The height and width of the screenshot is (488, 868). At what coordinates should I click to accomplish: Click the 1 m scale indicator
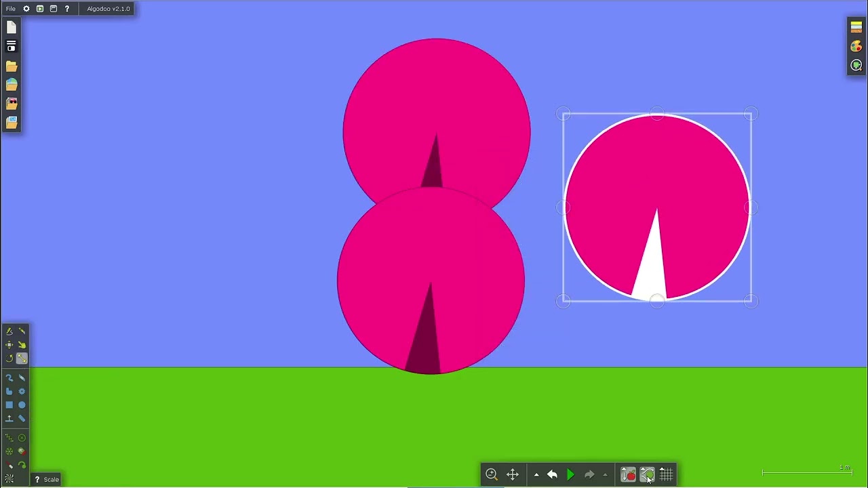pyautogui.click(x=807, y=471)
